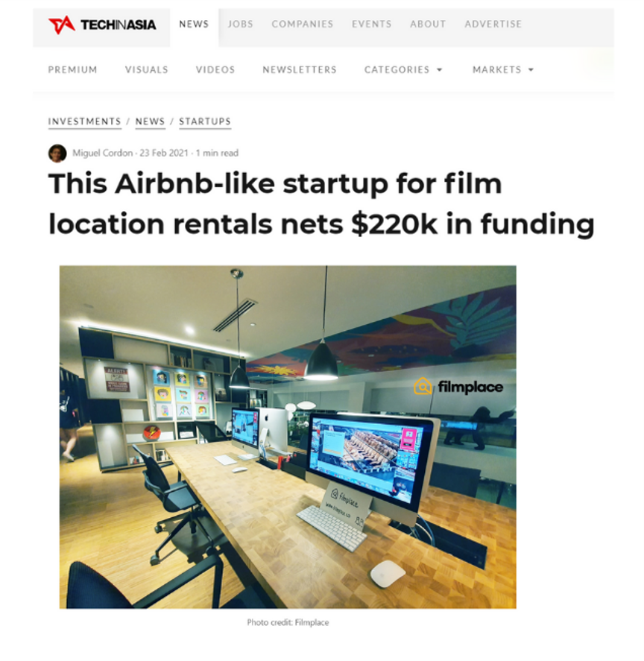
Task: Open the Jobs section
Action: (x=241, y=24)
